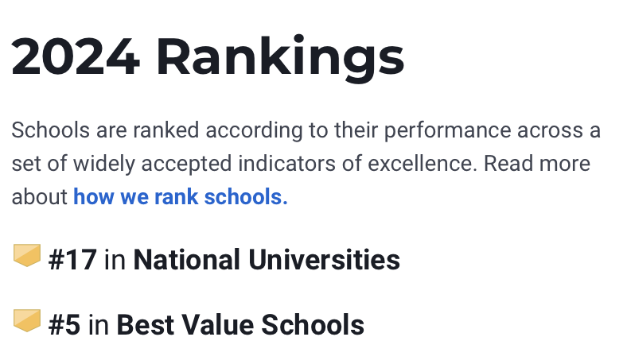The height and width of the screenshot is (364, 627).
Task: Click the phrase "widely accepted"
Action: click(152, 164)
